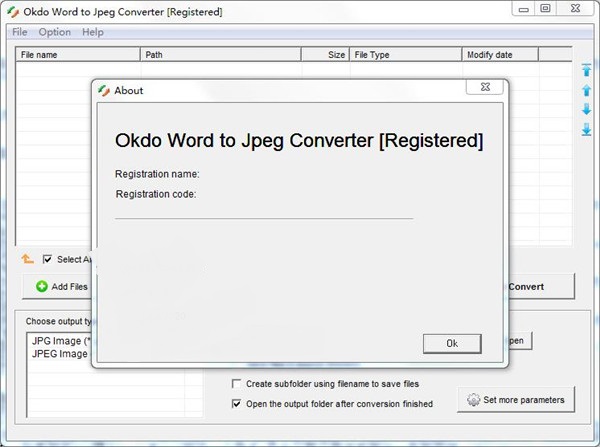600x447 pixels.
Task: Click the gear icon on Set more parameters
Action: pyautogui.click(x=473, y=400)
